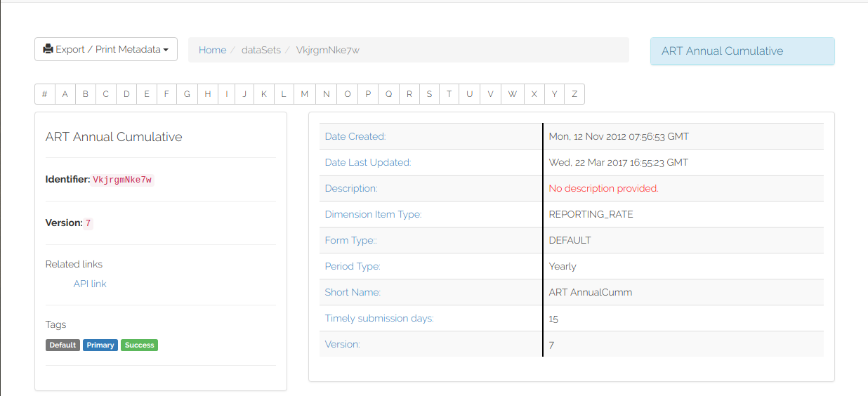Click the Date Last Updated label
The image size is (868, 396).
tap(368, 162)
